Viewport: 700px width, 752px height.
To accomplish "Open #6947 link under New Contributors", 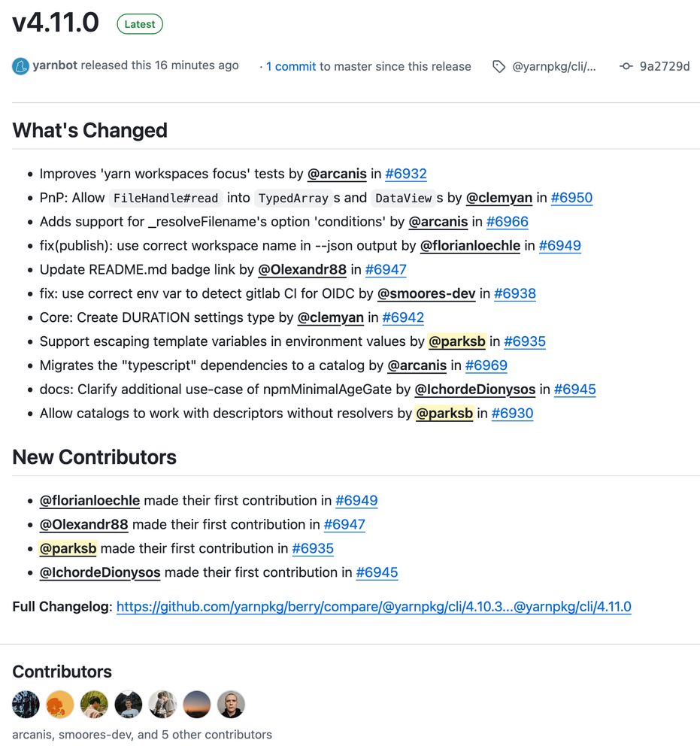I will [x=344, y=524].
